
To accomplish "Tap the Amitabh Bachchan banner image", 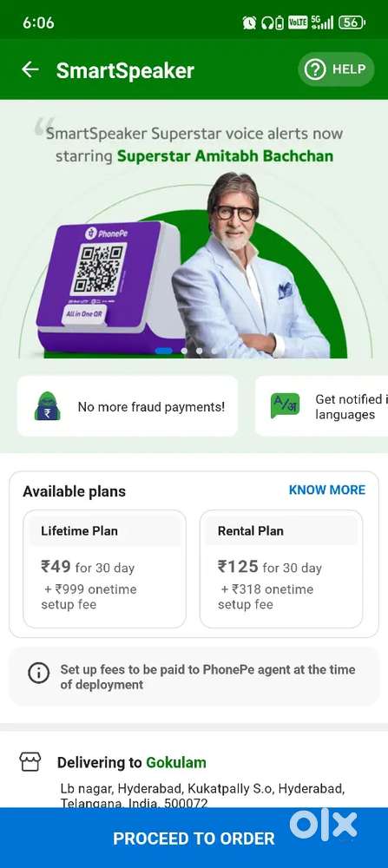I will [250, 266].
